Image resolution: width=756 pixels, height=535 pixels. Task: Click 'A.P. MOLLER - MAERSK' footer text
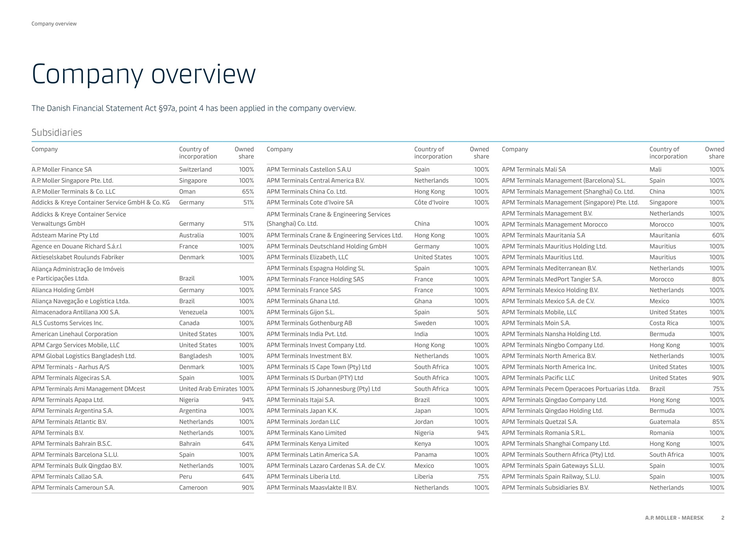pyautogui.click(x=674, y=518)
